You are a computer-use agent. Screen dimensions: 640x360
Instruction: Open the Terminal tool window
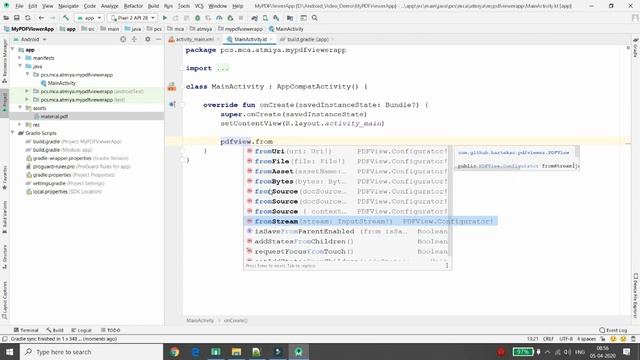click(26, 330)
